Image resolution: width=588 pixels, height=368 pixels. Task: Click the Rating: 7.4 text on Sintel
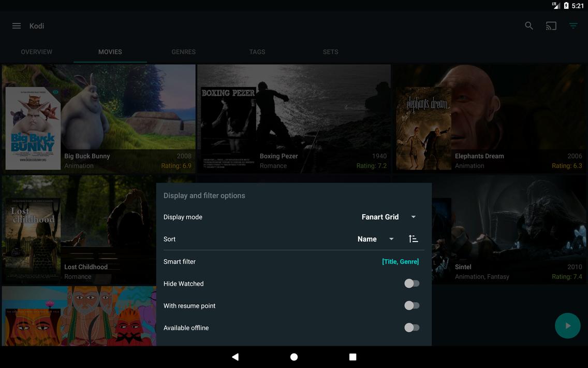(567, 276)
